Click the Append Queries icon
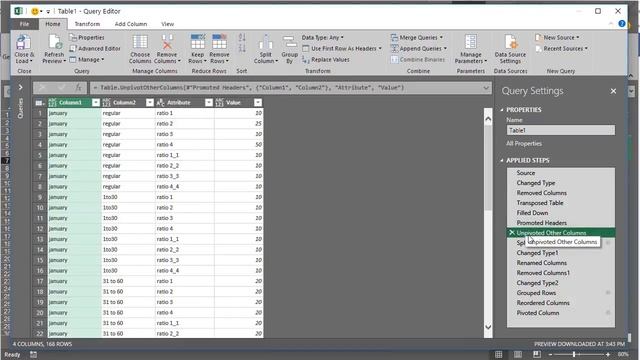Viewport: 640px width, 360px height. coord(394,49)
